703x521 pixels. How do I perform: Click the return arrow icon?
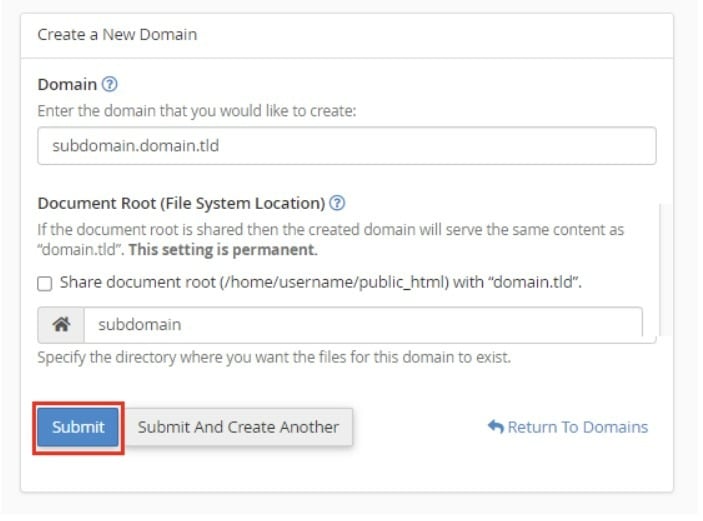point(495,427)
